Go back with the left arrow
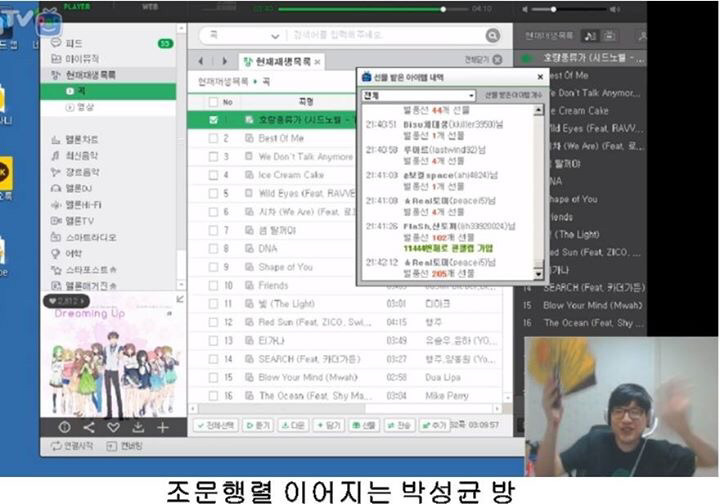The image size is (720, 504). click(x=201, y=61)
